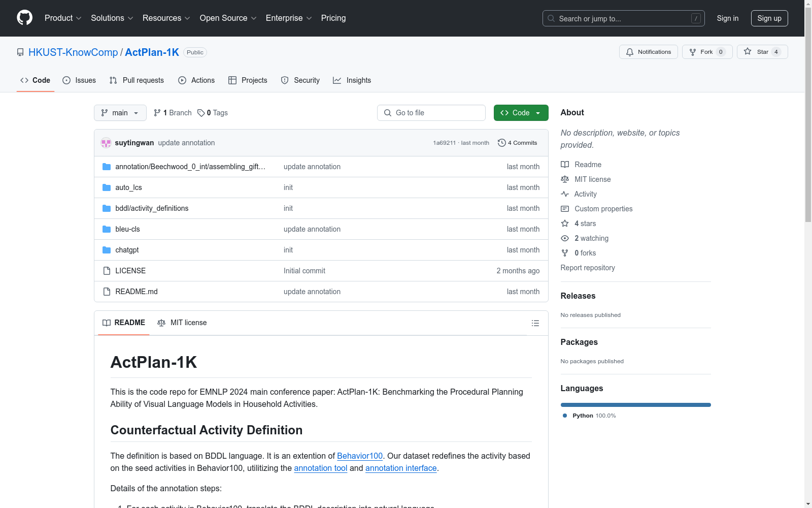
Task: Click the star icon in Star button
Action: pos(748,51)
